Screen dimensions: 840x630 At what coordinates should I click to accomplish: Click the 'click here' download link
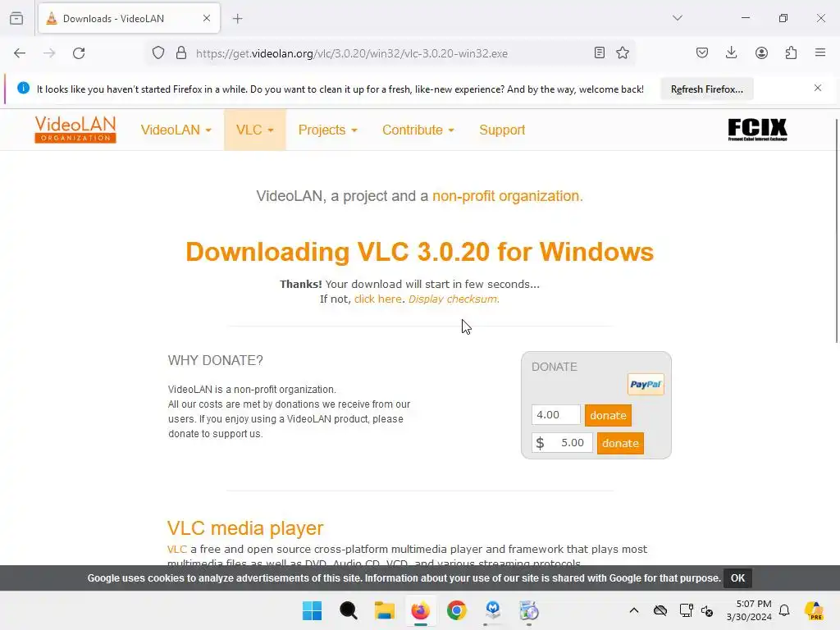[377, 299]
